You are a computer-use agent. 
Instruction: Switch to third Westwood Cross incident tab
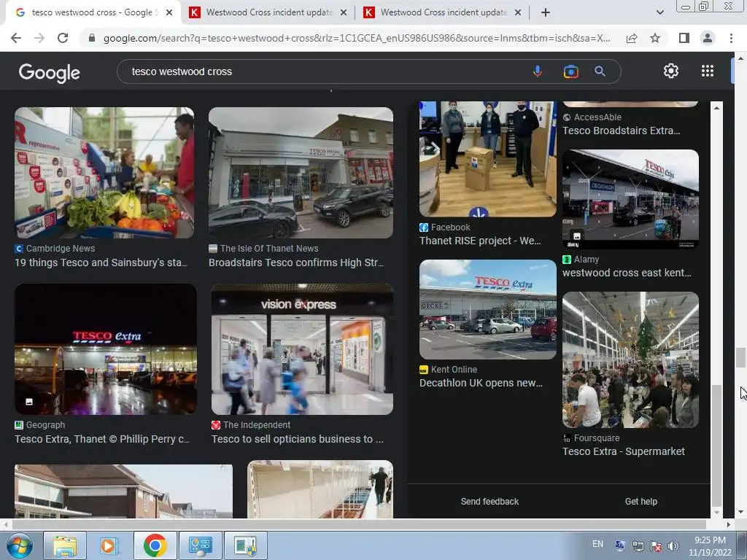pyautogui.click(x=443, y=12)
